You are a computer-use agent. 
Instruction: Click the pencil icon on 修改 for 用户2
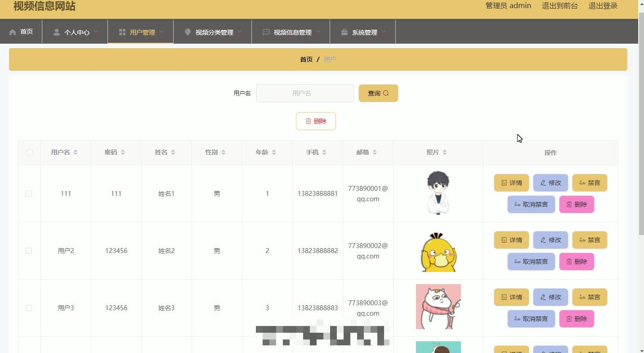tap(542, 240)
